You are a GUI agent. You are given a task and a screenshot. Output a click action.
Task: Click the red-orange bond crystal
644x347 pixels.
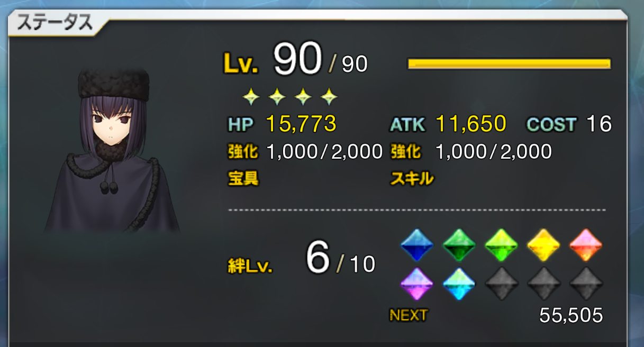[x=586, y=245]
